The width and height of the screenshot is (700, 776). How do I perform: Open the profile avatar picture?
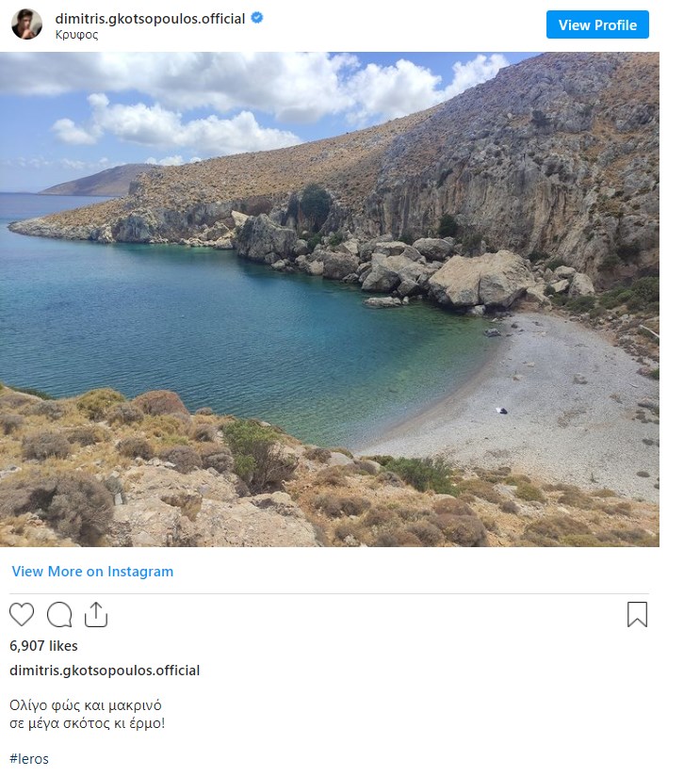(26, 24)
